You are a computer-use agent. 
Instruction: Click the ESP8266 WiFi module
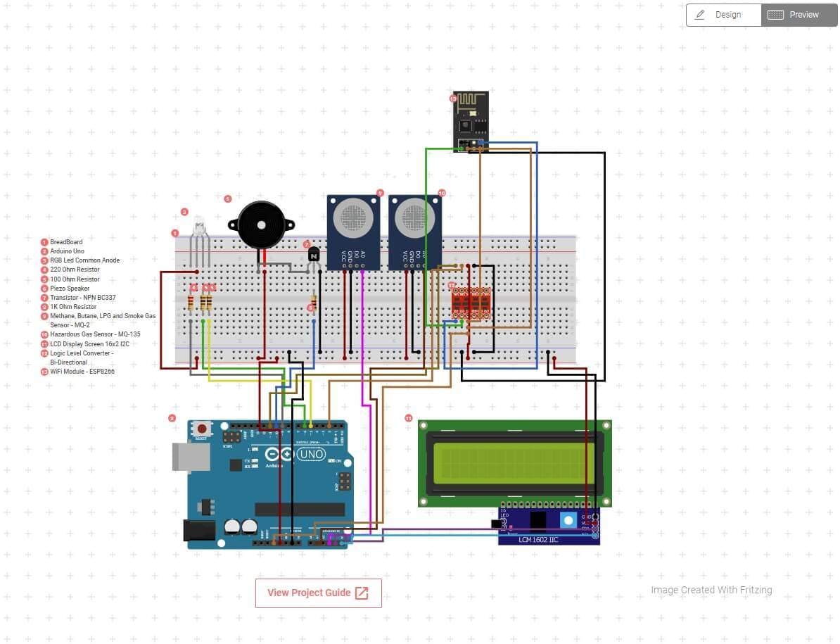click(x=471, y=120)
